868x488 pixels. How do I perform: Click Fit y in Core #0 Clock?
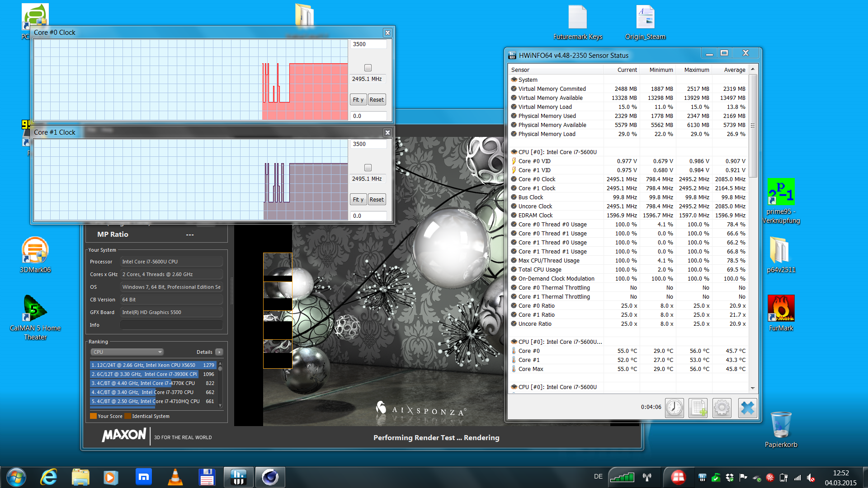pyautogui.click(x=358, y=100)
